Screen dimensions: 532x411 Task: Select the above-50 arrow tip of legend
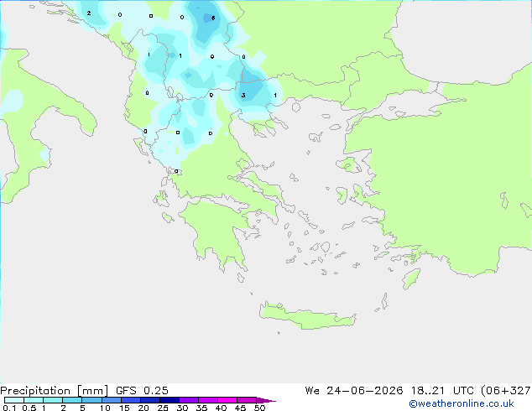pos(266,400)
